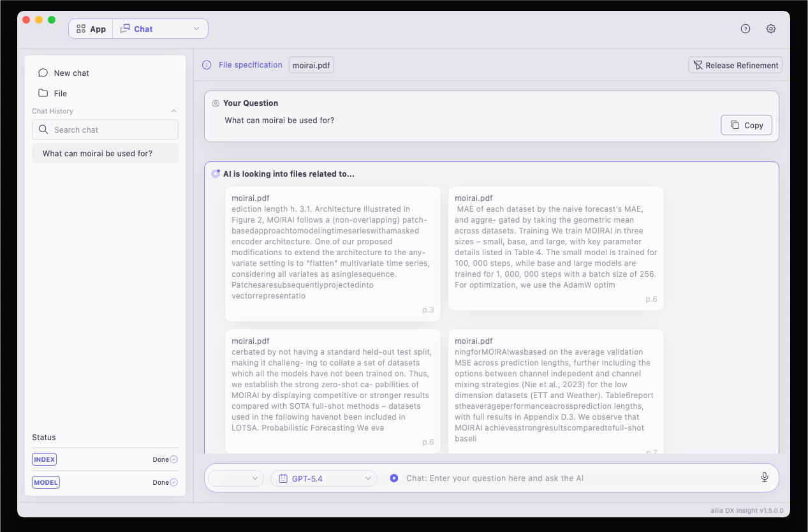808x532 pixels.
Task: Copy the question with Copy button
Action: pos(746,125)
